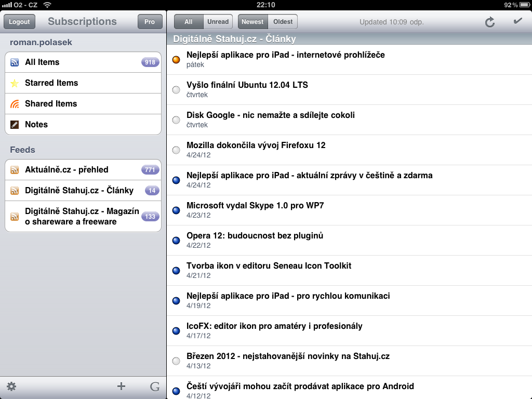Tap the star icon of Starred Items
532x399 pixels.
point(15,83)
